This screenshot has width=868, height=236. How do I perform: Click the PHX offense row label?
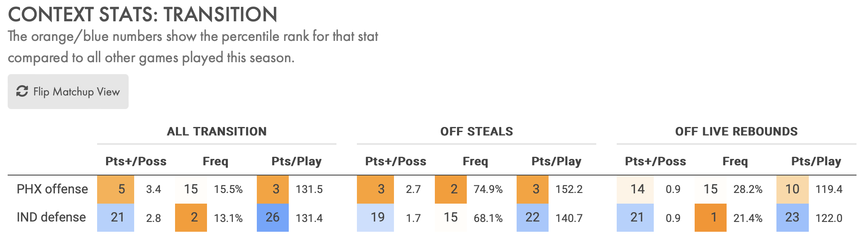pos(52,189)
